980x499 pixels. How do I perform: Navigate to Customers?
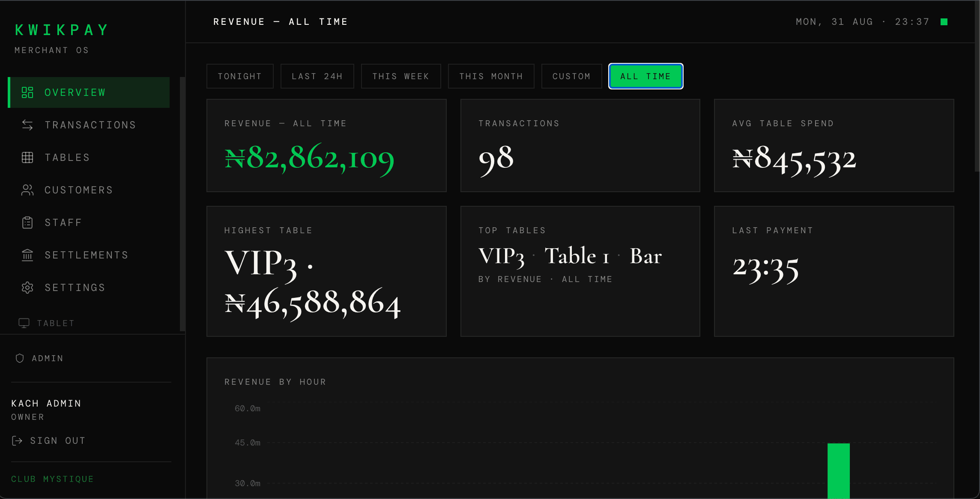click(89, 190)
